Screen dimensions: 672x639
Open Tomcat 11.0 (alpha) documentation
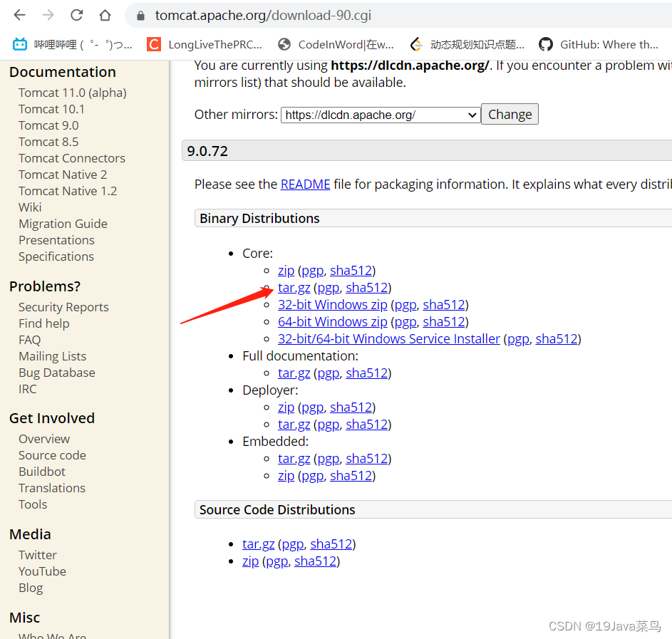(x=73, y=93)
